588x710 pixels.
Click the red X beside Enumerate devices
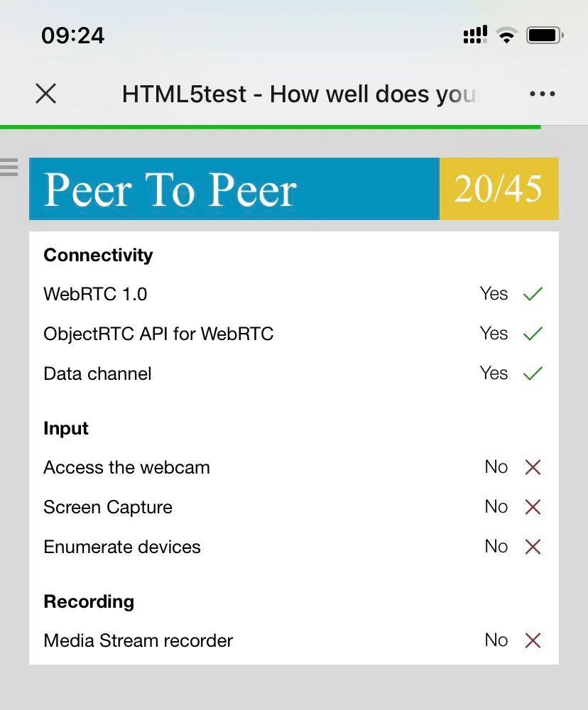533,547
